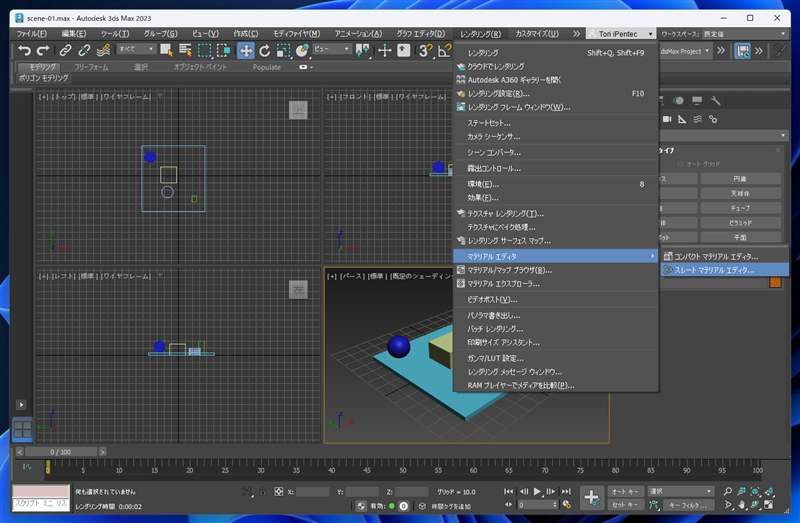Open the selection filter dropdown 'すべて'
This screenshot has width=800, height=523.
pos(136,49)
